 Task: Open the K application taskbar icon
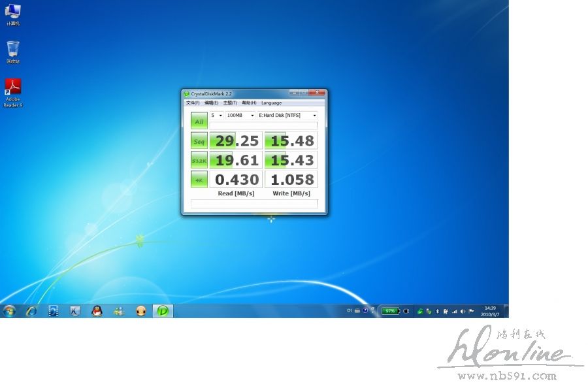tap(75, 311)
